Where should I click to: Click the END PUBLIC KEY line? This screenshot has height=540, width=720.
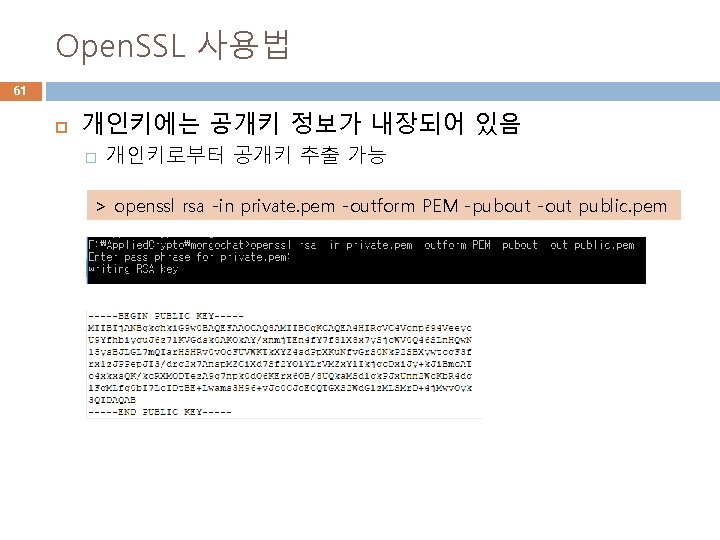160,412
